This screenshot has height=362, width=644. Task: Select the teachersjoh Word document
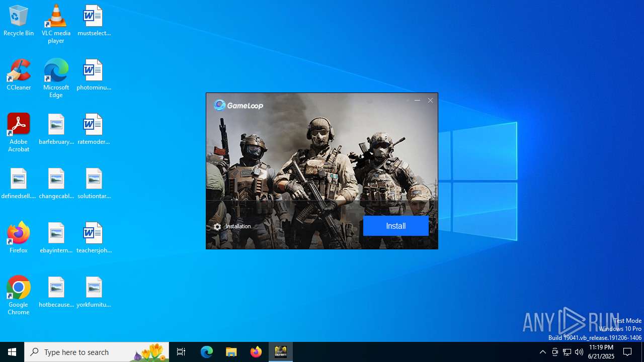pos(94,238)
